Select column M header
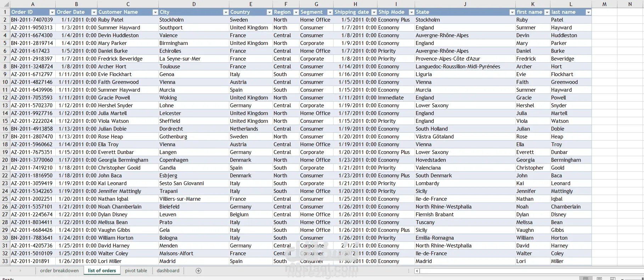644x280 pixels. (x=604, y=4)
